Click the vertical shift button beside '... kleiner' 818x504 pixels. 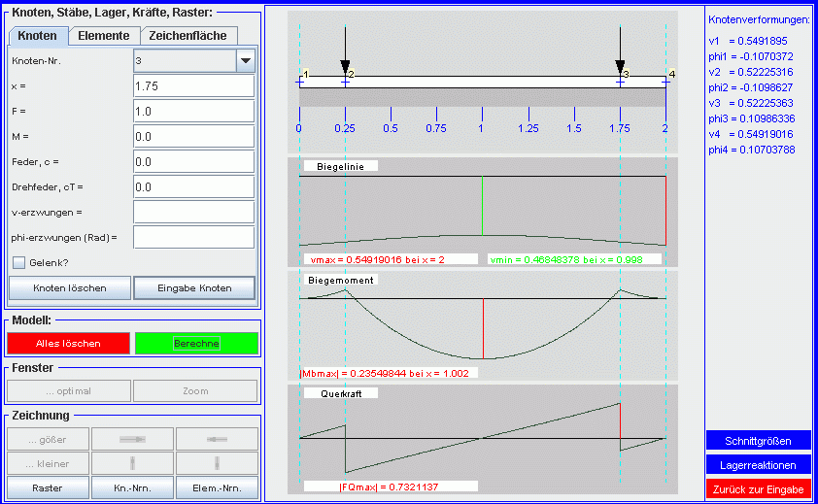click(x=132, y=463)
